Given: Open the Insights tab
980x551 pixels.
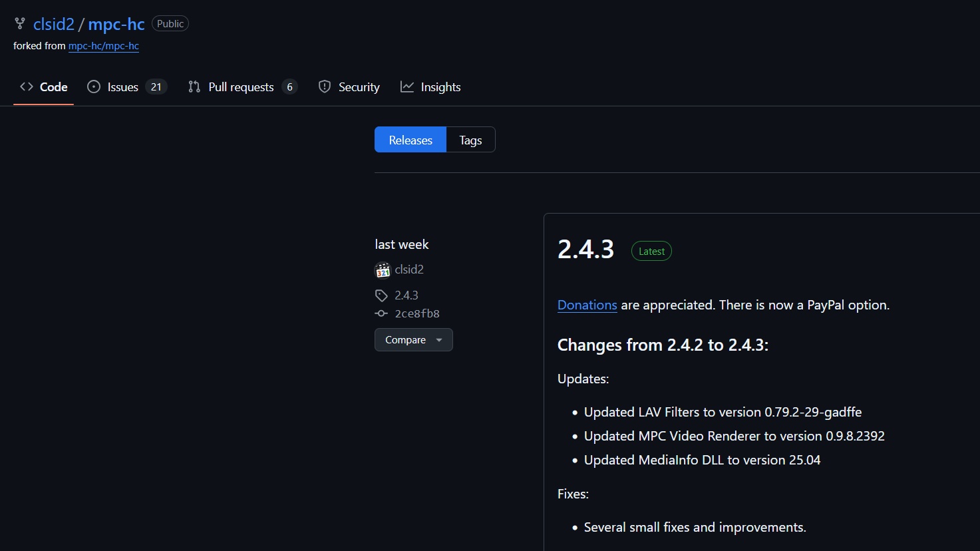Looking at the screenshot, I should pyautogui.click(x=430, y=87).
